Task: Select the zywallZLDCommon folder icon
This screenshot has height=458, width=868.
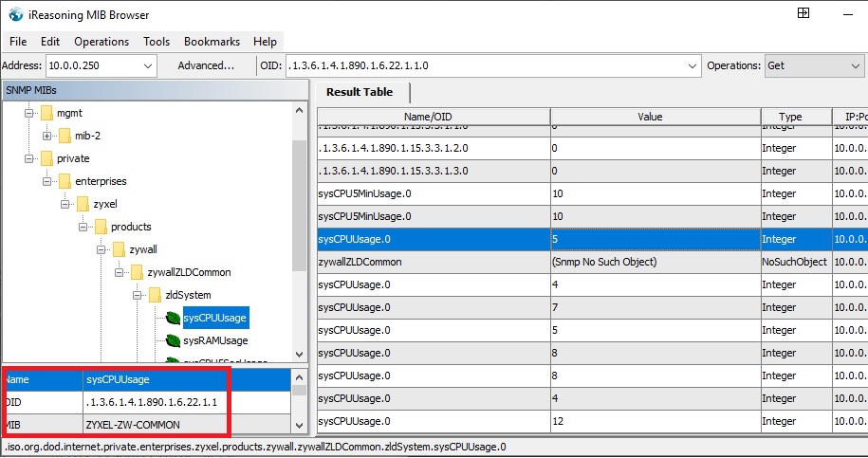Action: pos(138,272)
